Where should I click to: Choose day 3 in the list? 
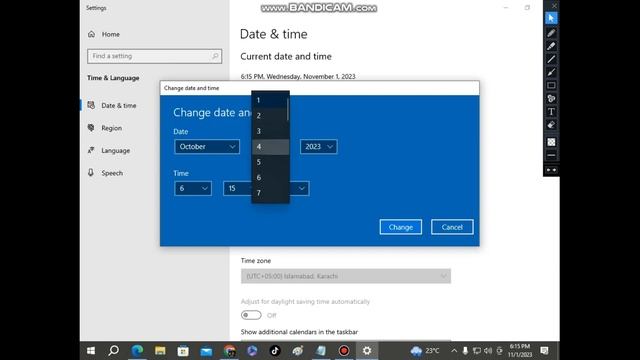click(x=270, y=131)
